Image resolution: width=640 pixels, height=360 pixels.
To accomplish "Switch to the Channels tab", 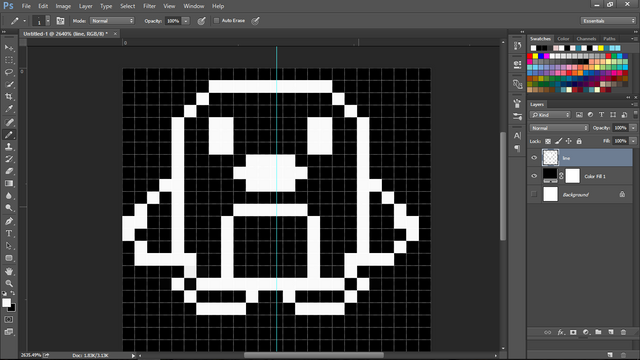I will (587, 39).
